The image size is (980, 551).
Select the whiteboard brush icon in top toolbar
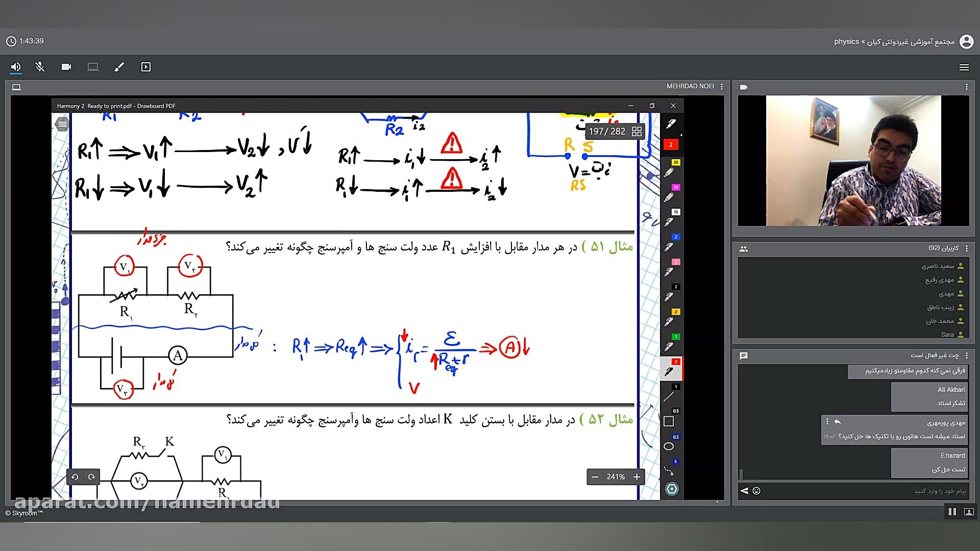point(119,67)
